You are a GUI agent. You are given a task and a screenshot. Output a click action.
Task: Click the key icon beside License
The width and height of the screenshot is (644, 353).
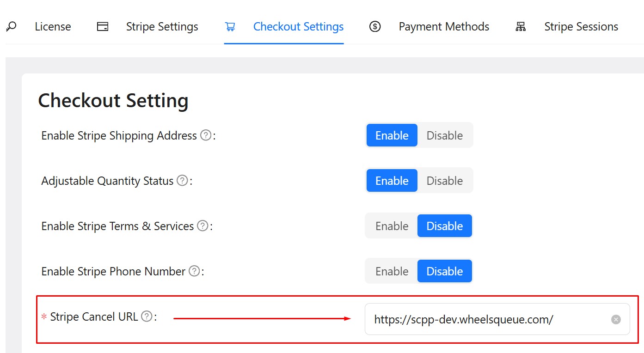(11, 26)
